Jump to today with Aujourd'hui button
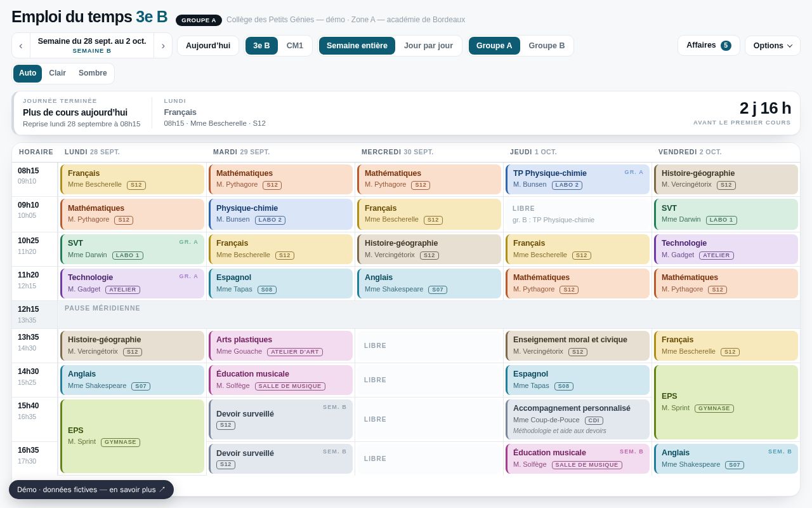The image size is (812, 508). (x=208, y=46)
